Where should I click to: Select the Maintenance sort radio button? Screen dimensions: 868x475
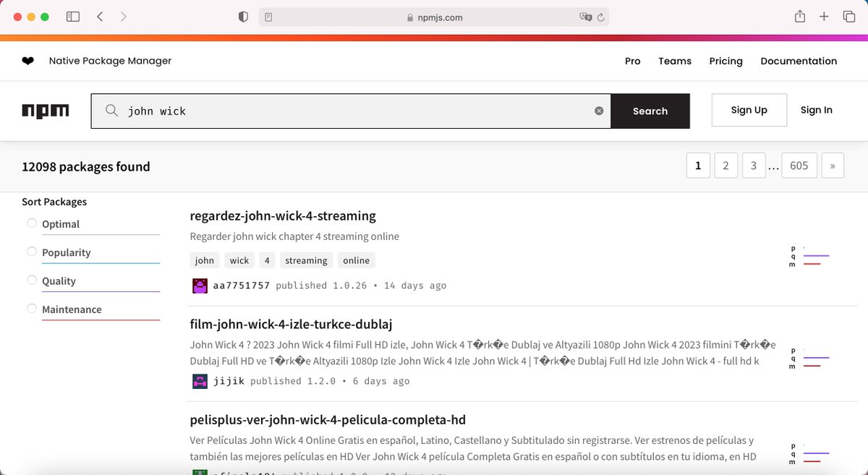(32, 309)
